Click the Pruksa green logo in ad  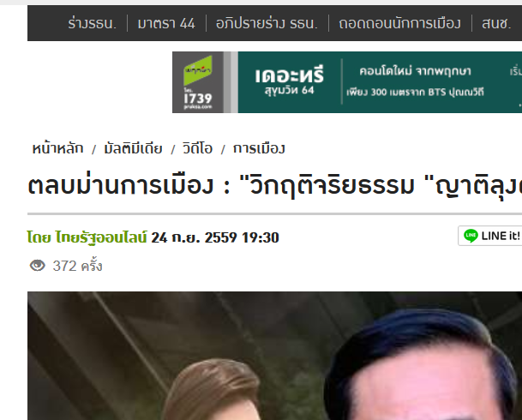pos(198,70)
